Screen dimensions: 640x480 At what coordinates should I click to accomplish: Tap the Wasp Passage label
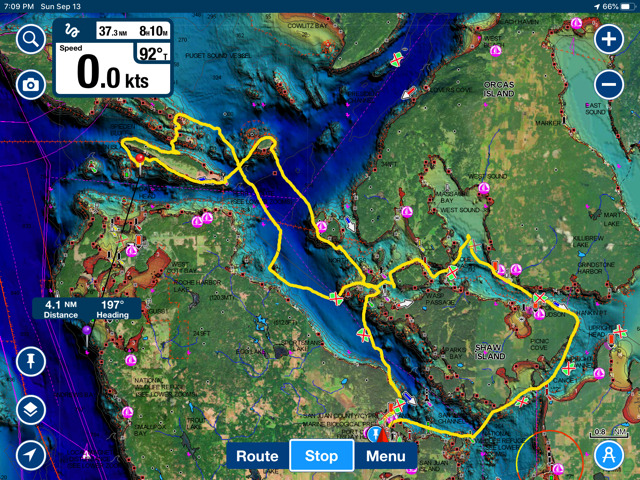[x=440, y=299]
